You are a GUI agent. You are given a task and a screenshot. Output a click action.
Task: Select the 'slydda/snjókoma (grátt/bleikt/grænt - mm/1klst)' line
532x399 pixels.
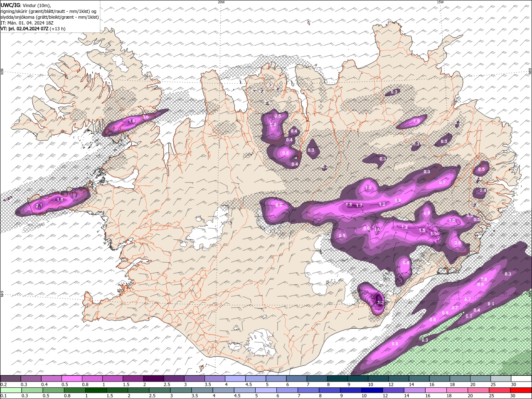pyautogui.click(x=50, y=17)
